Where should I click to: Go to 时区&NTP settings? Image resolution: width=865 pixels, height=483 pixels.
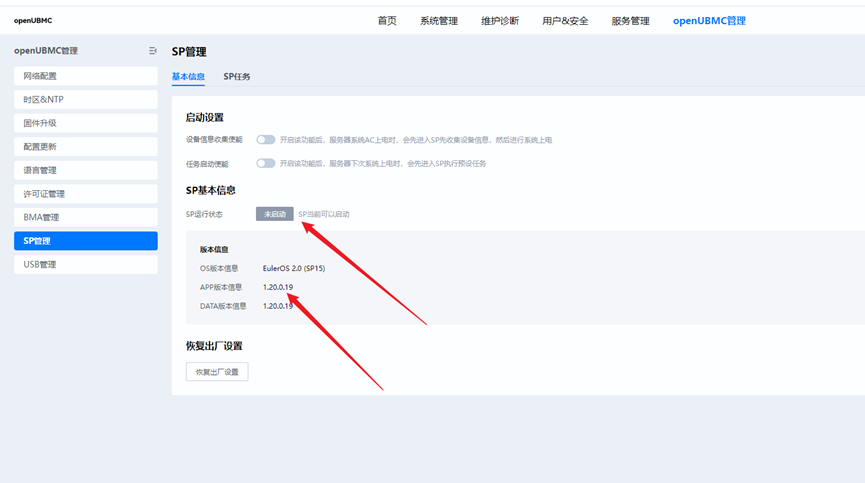[85, 100]
